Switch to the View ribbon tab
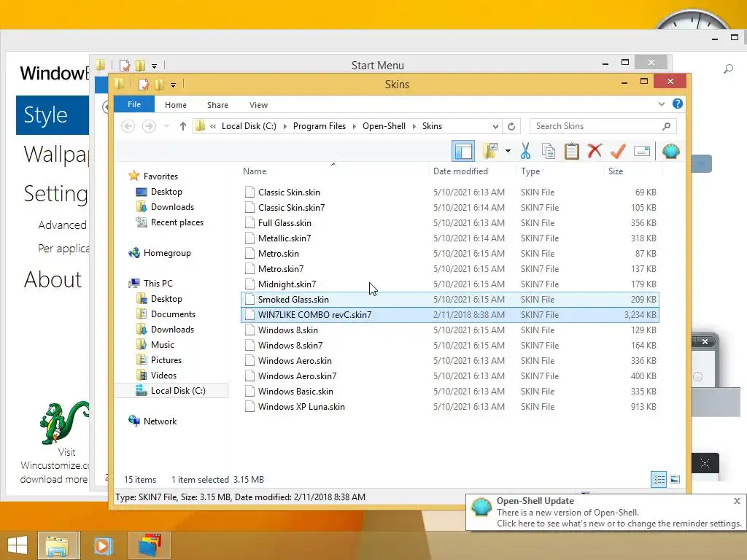 click(x=258, y=105)
